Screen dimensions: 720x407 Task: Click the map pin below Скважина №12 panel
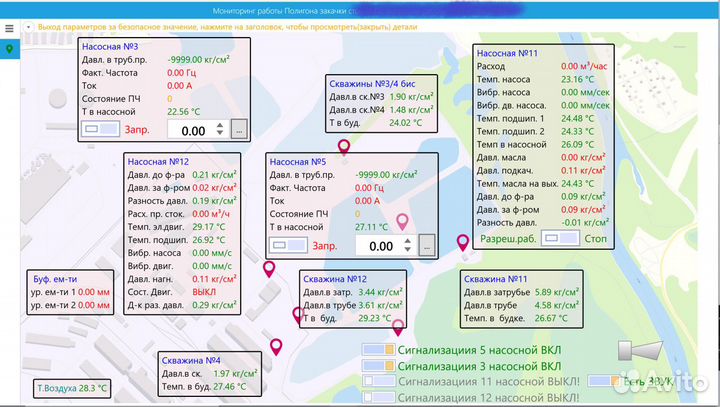pos(398,328)
